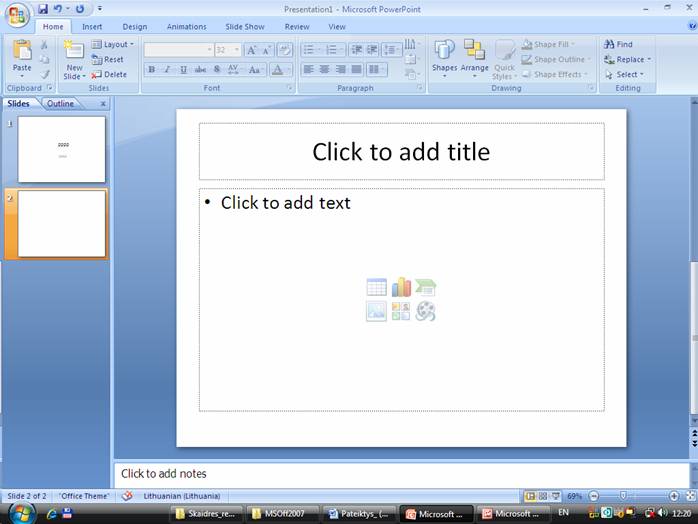Toggle Italic formatting
698x524 pixels.
[x=167, y=69]
